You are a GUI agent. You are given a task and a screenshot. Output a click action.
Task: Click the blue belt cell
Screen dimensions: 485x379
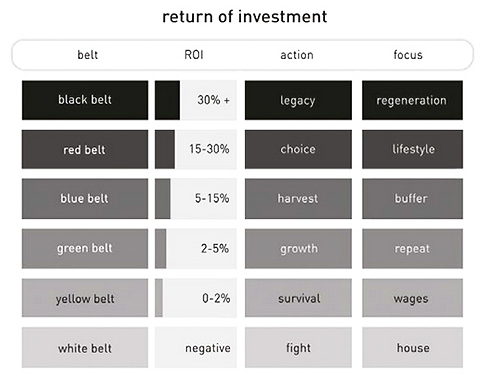85,199
